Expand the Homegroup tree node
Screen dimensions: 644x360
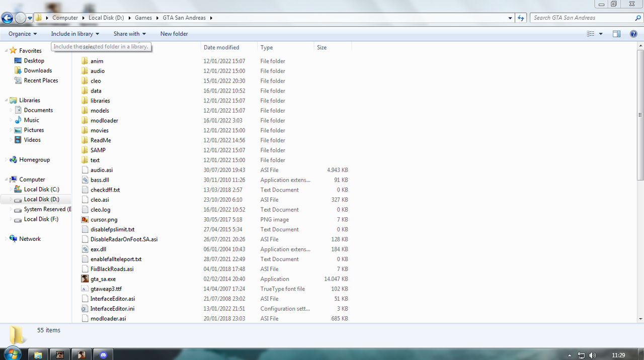pyautogui.click(x=6, y=159)
